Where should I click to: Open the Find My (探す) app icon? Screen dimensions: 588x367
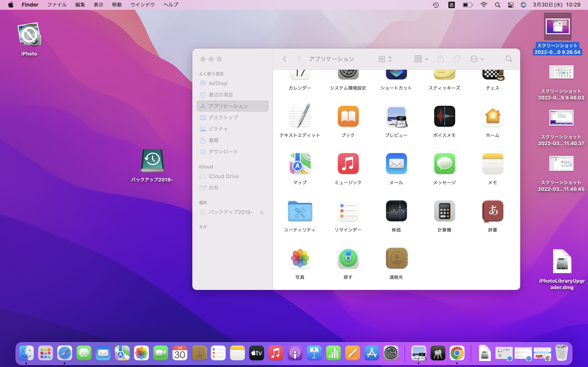click(348, 258)
